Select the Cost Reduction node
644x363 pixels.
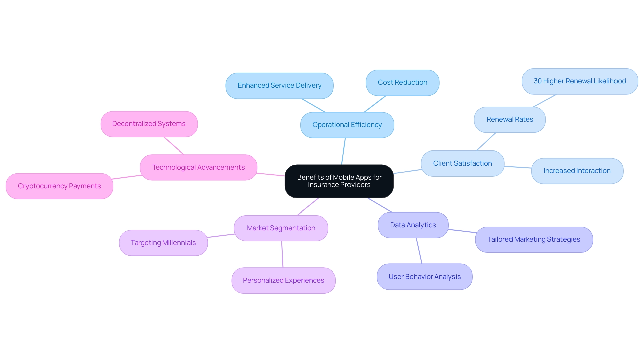[402, 81]
